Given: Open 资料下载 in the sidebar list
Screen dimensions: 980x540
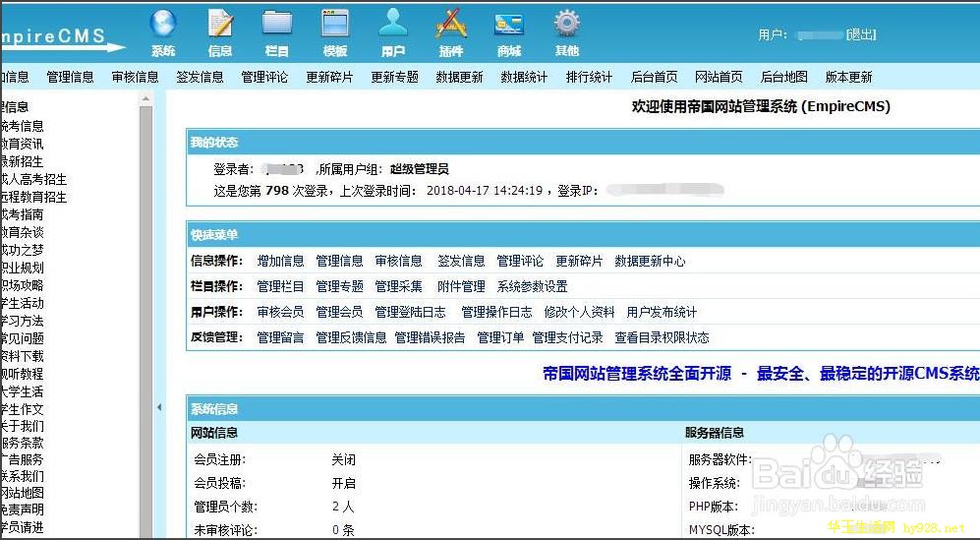Looking at the screenshot, I should (x=22, y=356).
